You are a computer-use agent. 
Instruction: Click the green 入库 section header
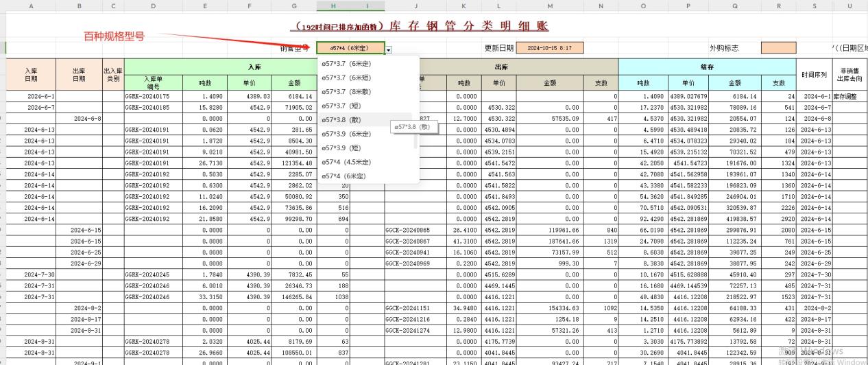click(254, 67)
